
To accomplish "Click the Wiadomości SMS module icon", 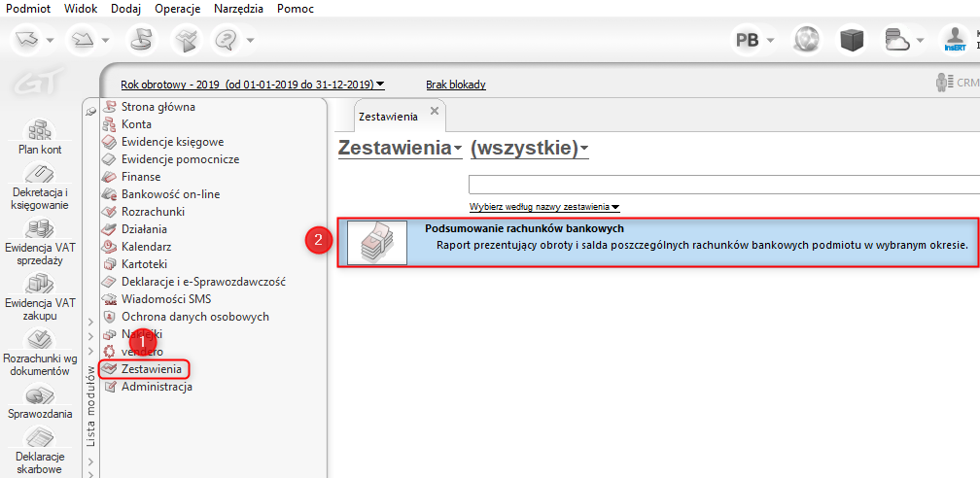I will pyautogui.click(x=110, y=299).
